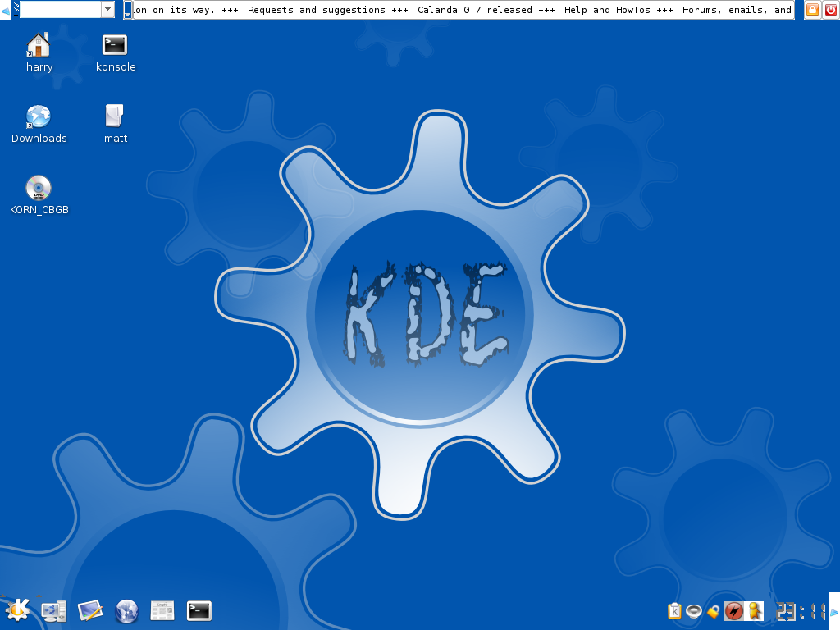Click 'Requests and suggestions' ticker headline
The image size is (840, 630).
[x=316, y=10]
